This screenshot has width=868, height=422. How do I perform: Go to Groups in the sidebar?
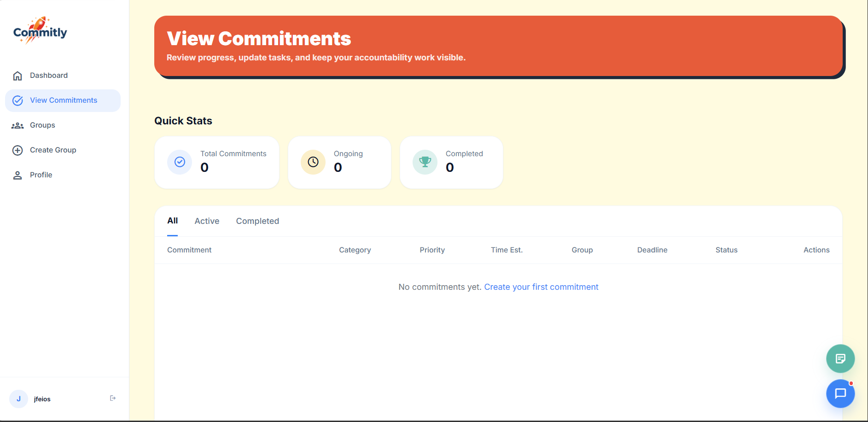point(63,125)
